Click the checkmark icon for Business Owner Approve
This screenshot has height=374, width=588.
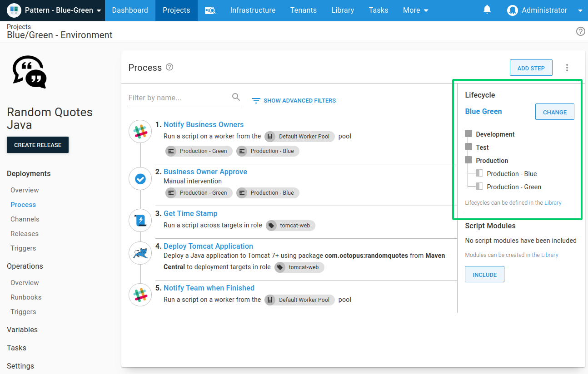(x=140, y=179)
